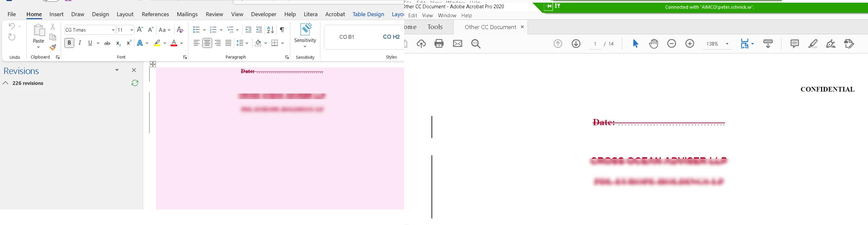Viewport: 868px width, 225px height.
Task: Open Revisions pane options arrow
Action: 117,70
